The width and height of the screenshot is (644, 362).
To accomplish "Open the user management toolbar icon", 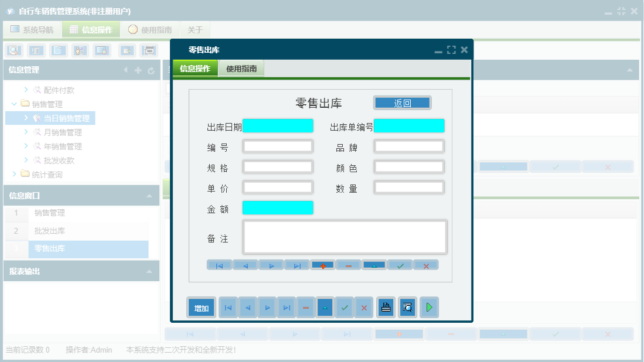I will (80, 50).
